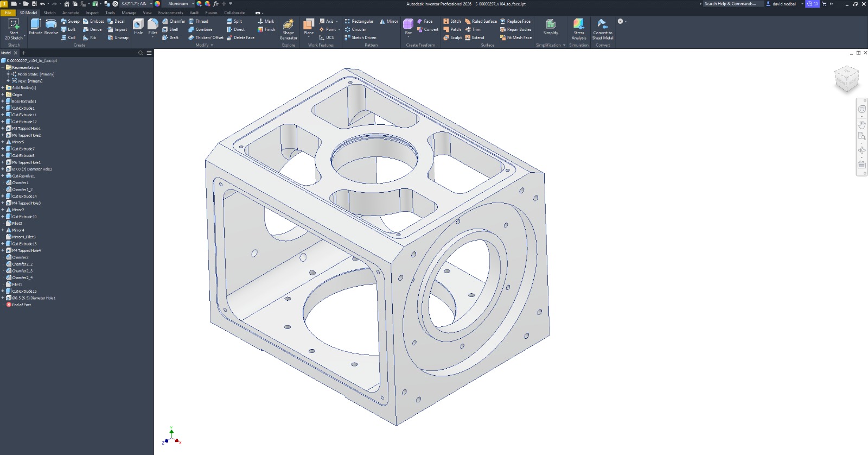The width and height of the screenshot is (868, 455).
Task: Select the Draft tool
Action: click(170, 37)
